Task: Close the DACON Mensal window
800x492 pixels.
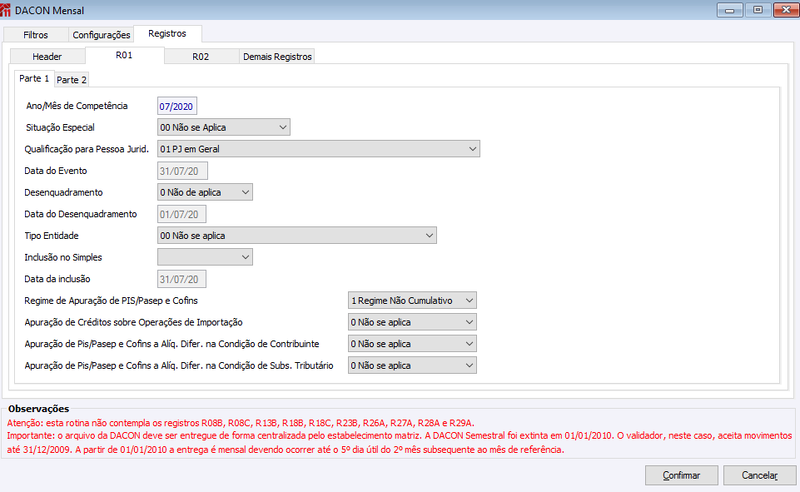Action: [x=786, y=10]
